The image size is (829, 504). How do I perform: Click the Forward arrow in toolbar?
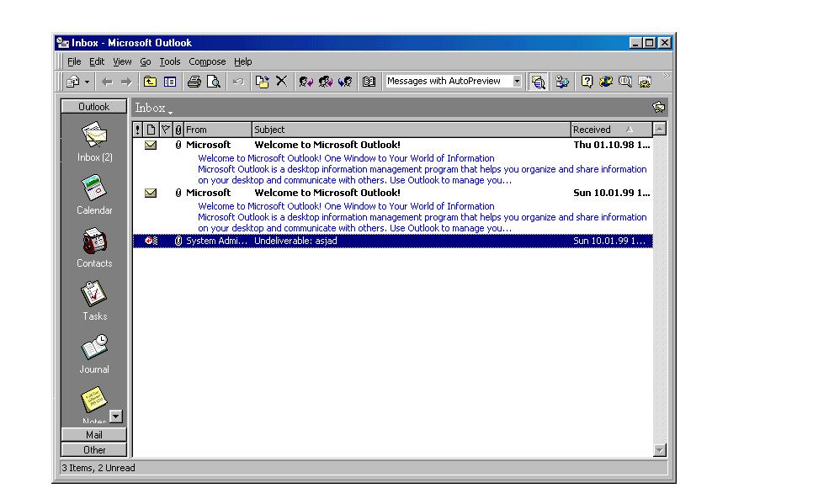pyautogui.click(x=126, y=82)
